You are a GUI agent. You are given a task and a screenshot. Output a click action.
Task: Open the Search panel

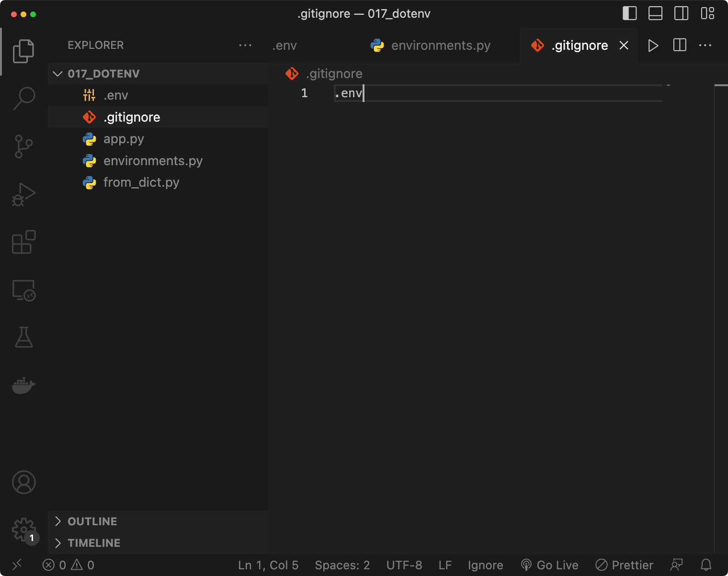tap(23, 98)
